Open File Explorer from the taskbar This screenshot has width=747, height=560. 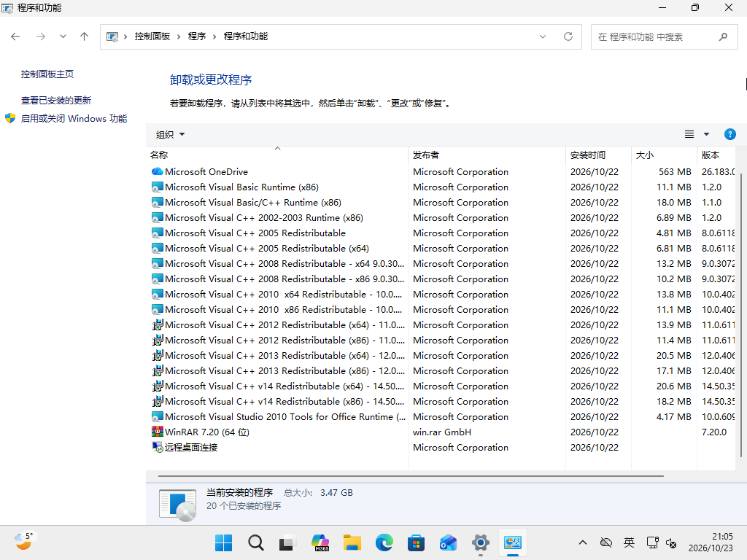click(352, 542)
